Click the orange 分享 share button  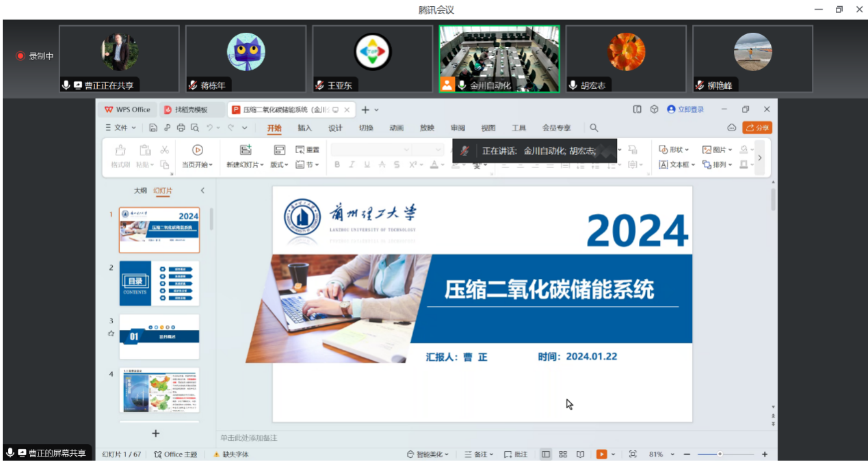[757, 128]
